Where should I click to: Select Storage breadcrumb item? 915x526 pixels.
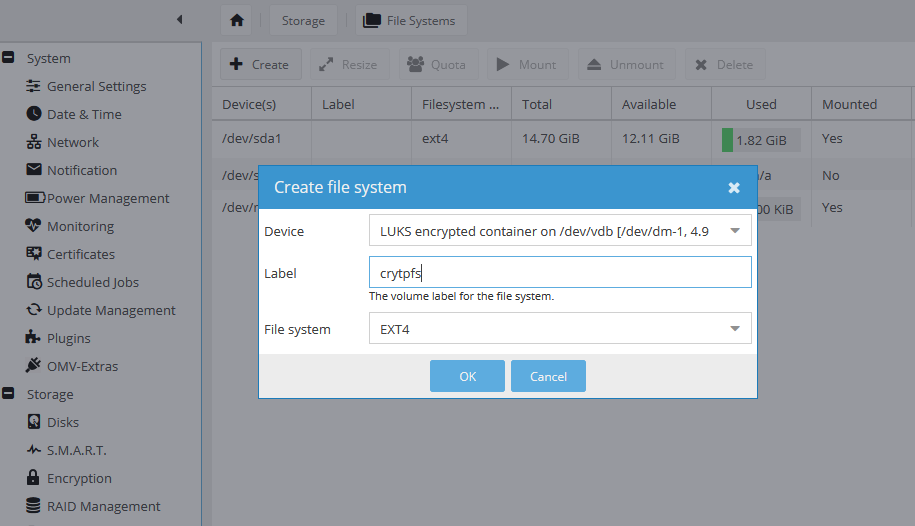coord(303,20)
